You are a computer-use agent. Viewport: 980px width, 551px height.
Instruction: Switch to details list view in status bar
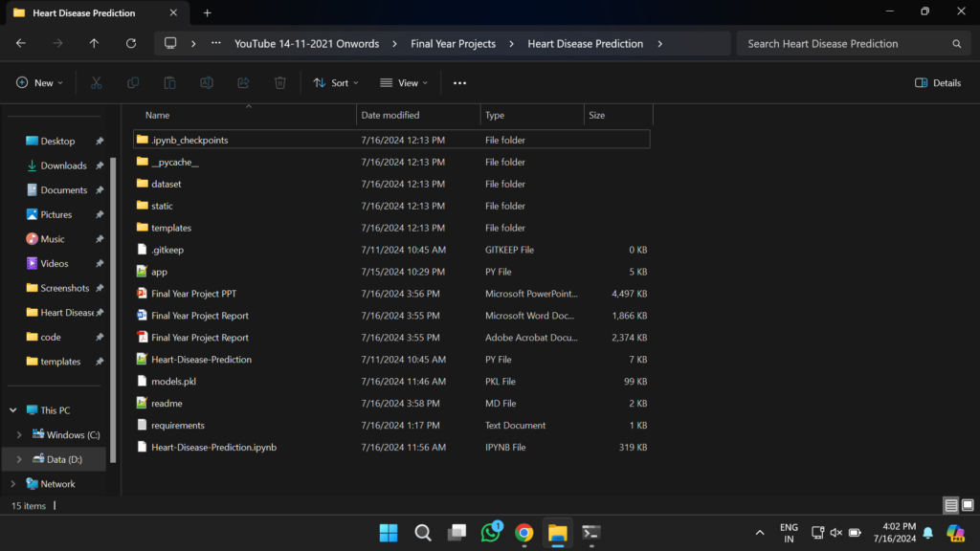coord(950,505)
